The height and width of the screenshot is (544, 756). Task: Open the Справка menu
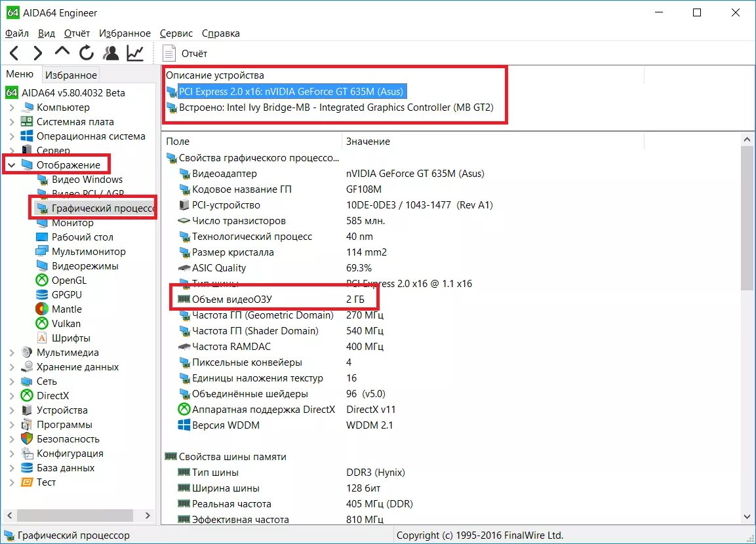220,33
